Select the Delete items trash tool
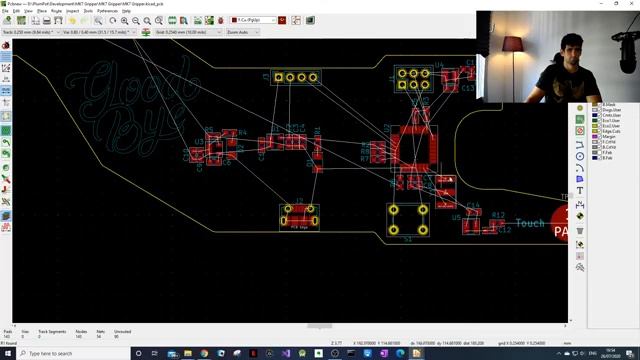 580,231
